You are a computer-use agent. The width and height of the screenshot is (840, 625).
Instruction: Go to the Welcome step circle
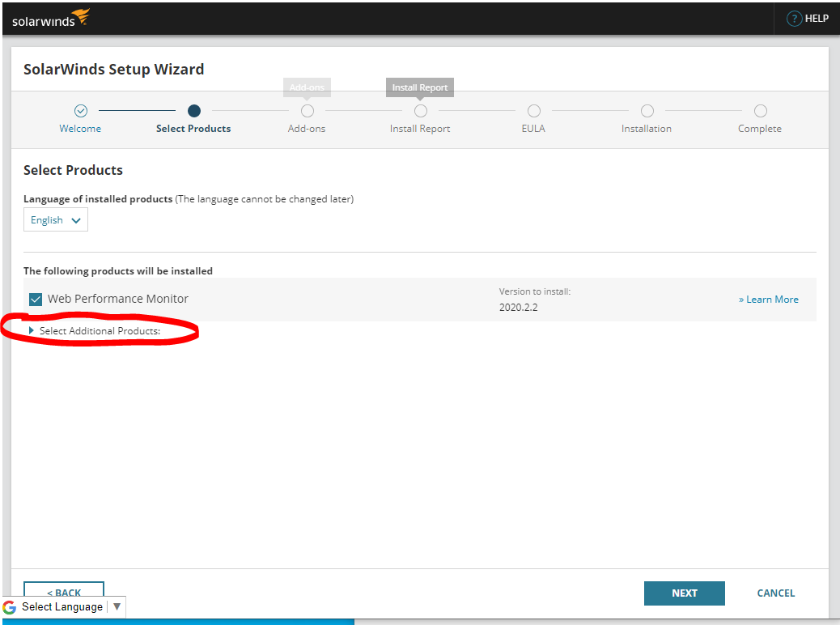80,111
